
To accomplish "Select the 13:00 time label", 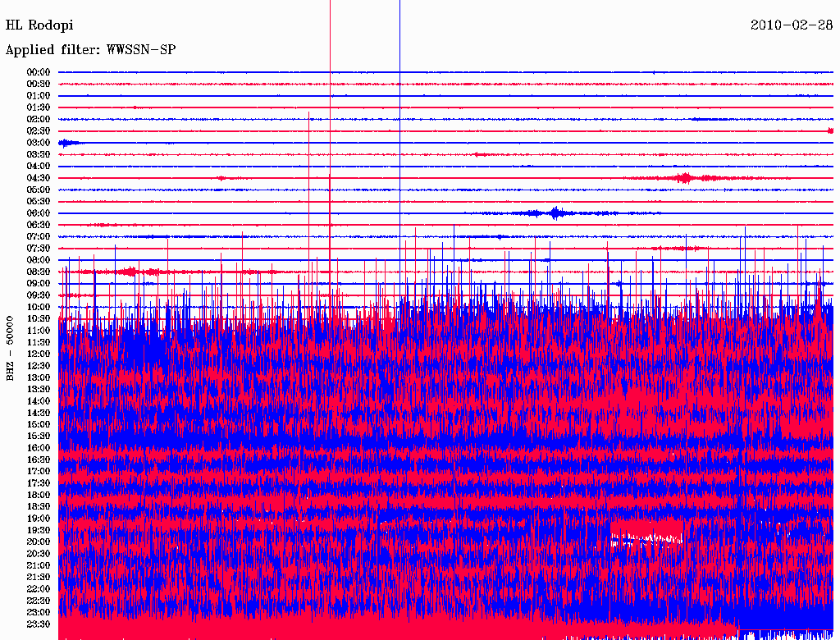I will coord(39,377).
